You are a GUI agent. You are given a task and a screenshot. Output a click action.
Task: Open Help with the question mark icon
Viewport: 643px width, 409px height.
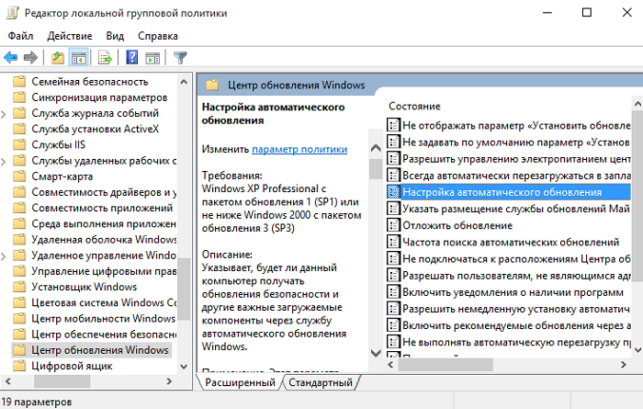coord(132,57)
